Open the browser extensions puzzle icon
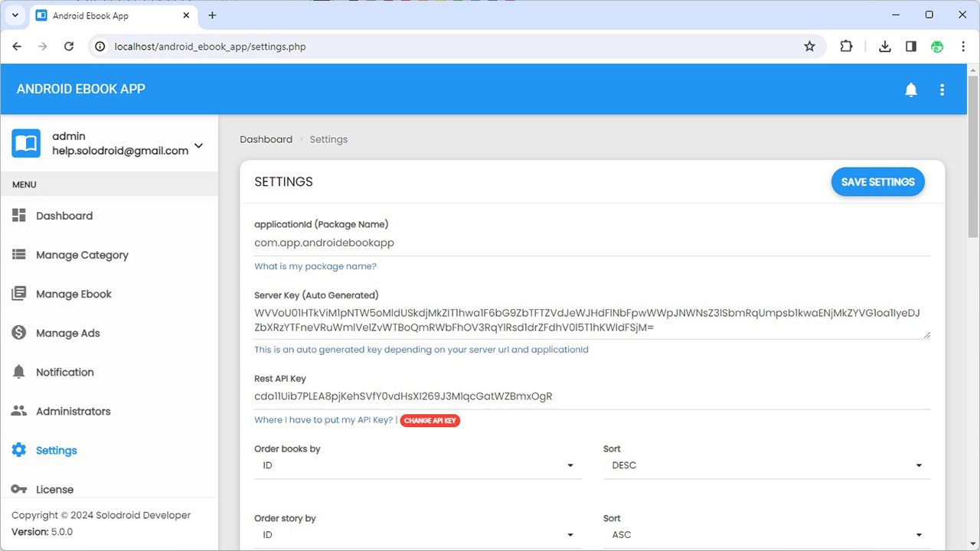Viewport: 980px width, 551px height. 846,47
